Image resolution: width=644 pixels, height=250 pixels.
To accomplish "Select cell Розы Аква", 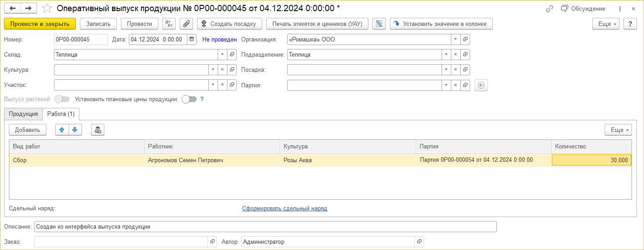I will pyautogui.click(x=348, y=160).
